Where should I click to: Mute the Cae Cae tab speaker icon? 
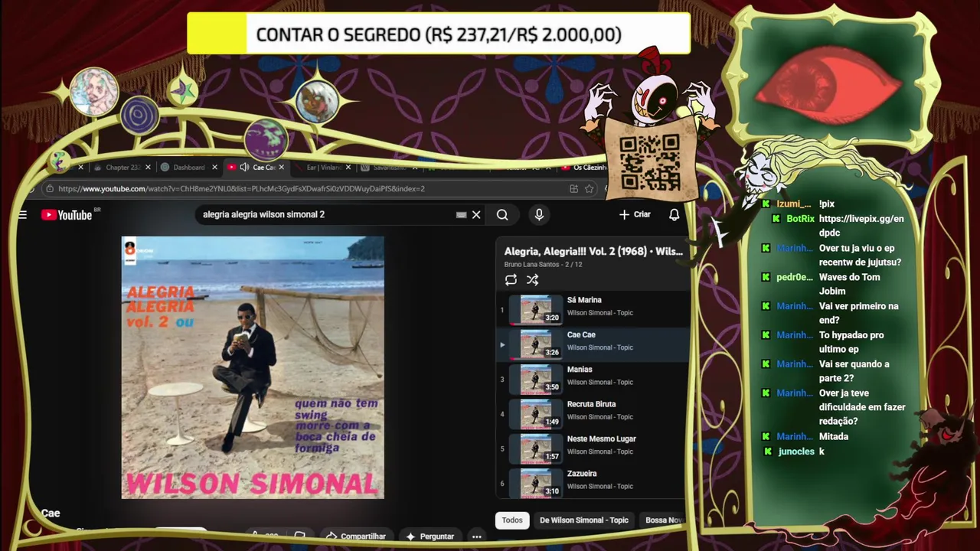[x=244, y=168]
